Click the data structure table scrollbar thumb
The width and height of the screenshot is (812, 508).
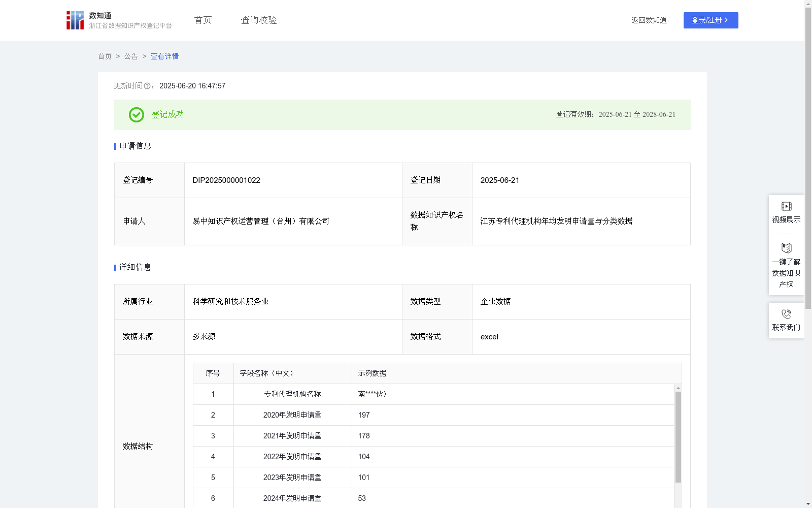click(x=678, y=437)
